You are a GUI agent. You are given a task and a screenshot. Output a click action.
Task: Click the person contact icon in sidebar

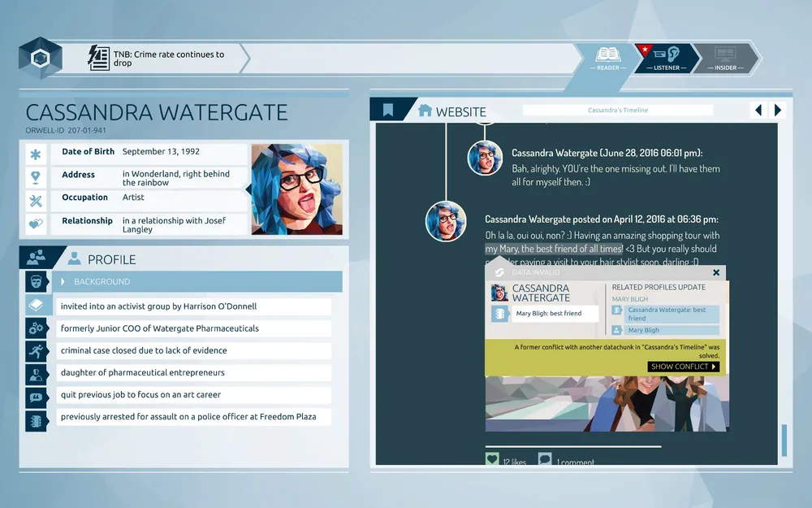point(37,375)
